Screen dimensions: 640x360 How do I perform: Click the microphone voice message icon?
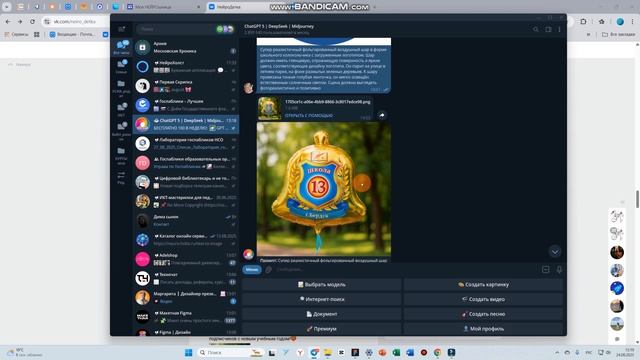point(559,269)
